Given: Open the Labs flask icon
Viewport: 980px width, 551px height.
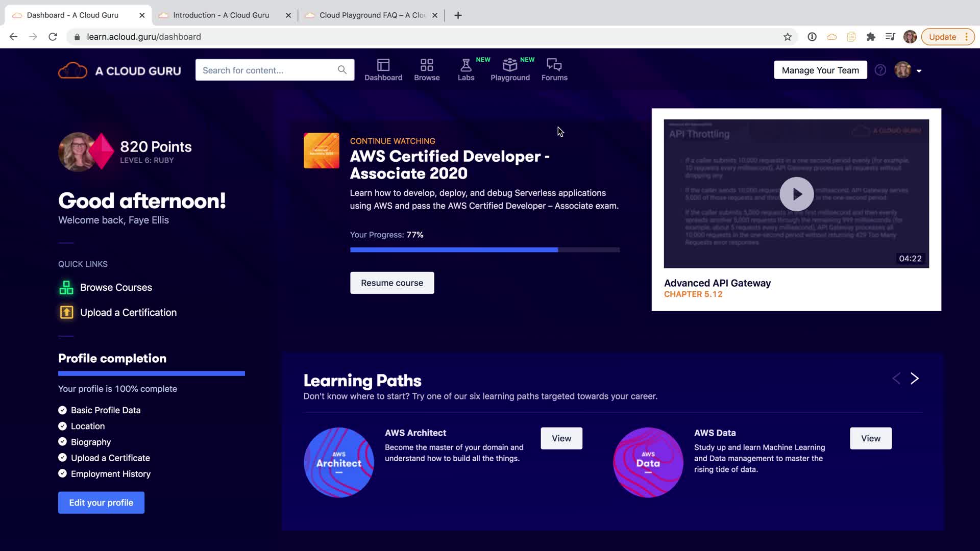Looking at the screenshot, I should [x=465, y=65].
